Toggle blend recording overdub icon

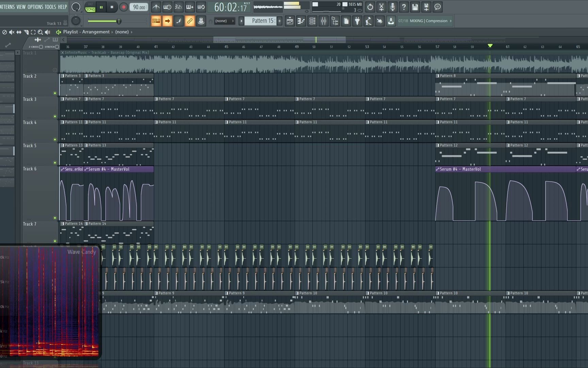(x=190, y=7)
